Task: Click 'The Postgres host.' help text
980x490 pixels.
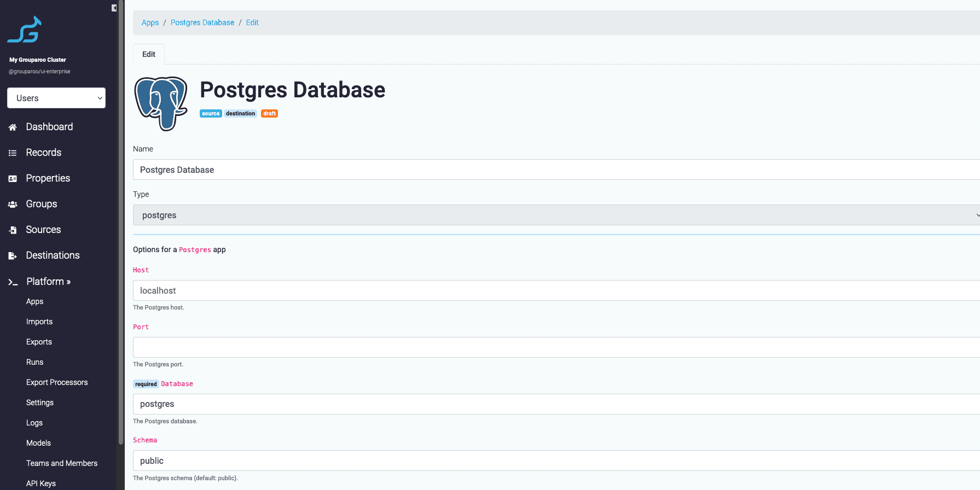Action: (x=159, y=307)
